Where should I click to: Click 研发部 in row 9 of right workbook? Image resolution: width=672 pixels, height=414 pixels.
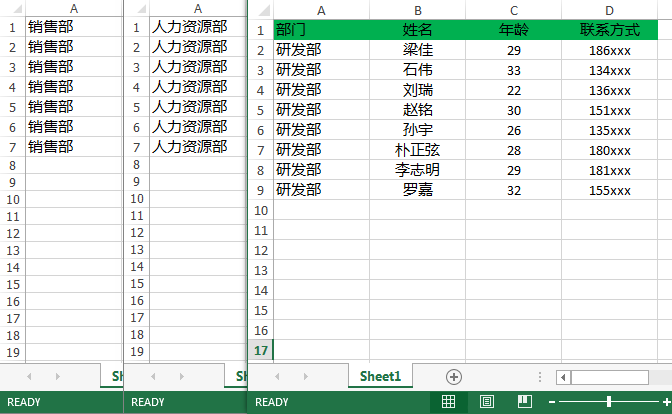[321, 190]
